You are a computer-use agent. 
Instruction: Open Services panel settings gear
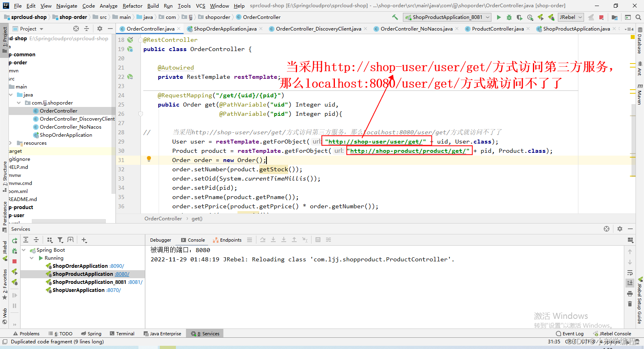(x=620, y=229)
